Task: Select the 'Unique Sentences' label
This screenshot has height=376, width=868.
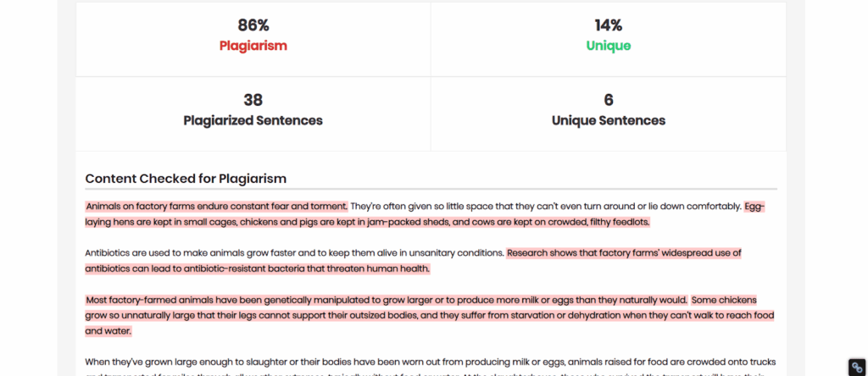Action: pyautogui.click(x=609, y=120)
